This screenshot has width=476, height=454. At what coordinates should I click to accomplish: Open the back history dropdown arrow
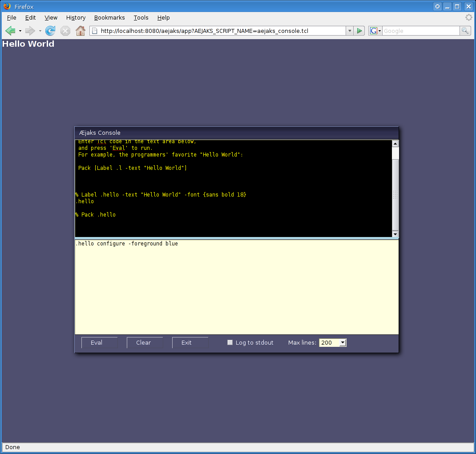coord(20,31)
